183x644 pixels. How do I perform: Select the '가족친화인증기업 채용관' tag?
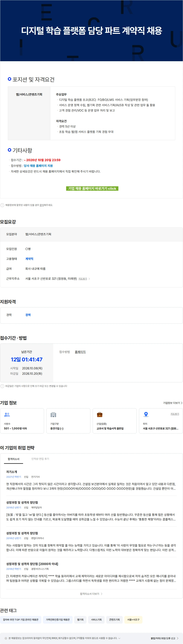pos(58,620)
